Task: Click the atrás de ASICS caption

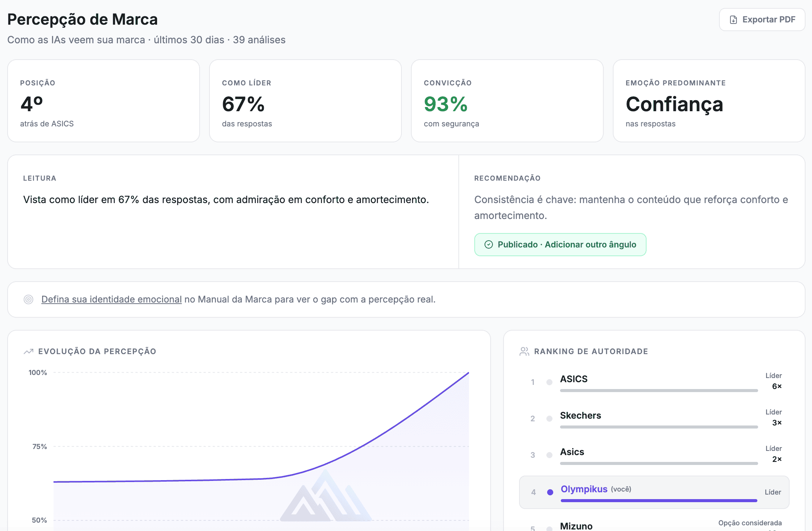Action: pos(47,124)
